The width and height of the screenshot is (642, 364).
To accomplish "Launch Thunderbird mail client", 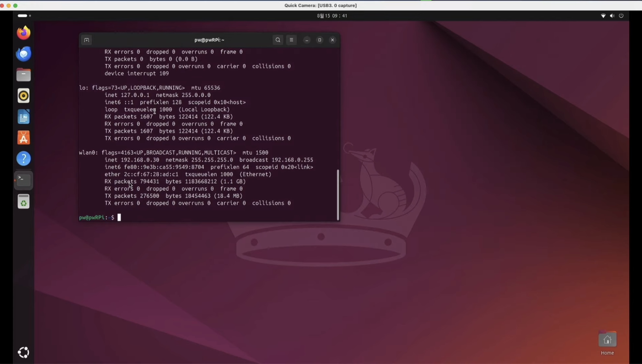I will [x=23, y=54].
